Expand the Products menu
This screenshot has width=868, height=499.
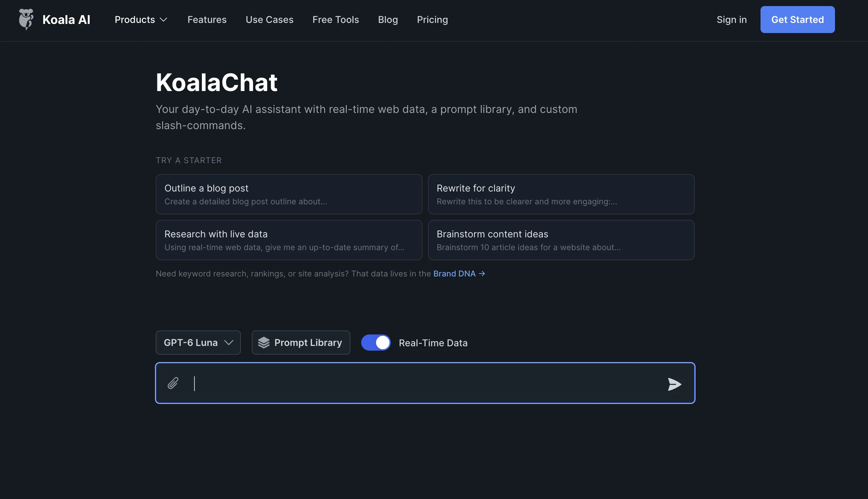click(x=141, y=20)
